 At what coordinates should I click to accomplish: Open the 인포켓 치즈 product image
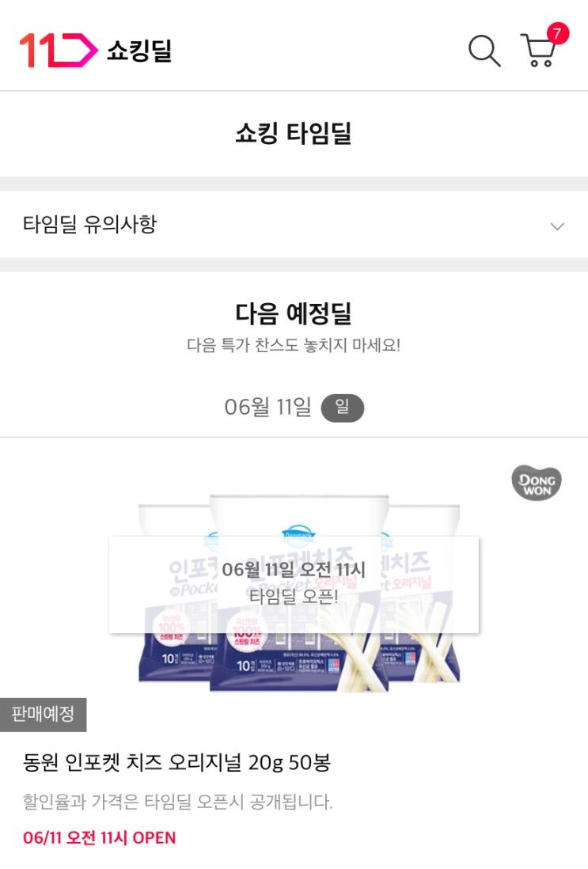299,593
